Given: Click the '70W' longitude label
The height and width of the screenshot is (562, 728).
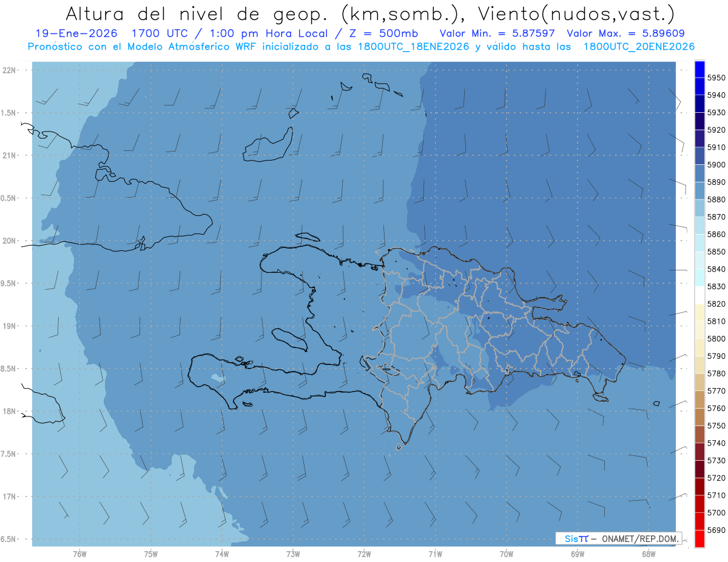Looking at the screenshot, I should click(x=506, y=554).
